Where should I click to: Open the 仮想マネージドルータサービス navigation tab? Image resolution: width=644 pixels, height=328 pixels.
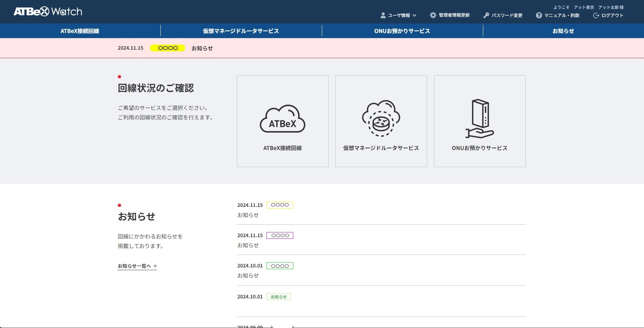pos(241,31)
